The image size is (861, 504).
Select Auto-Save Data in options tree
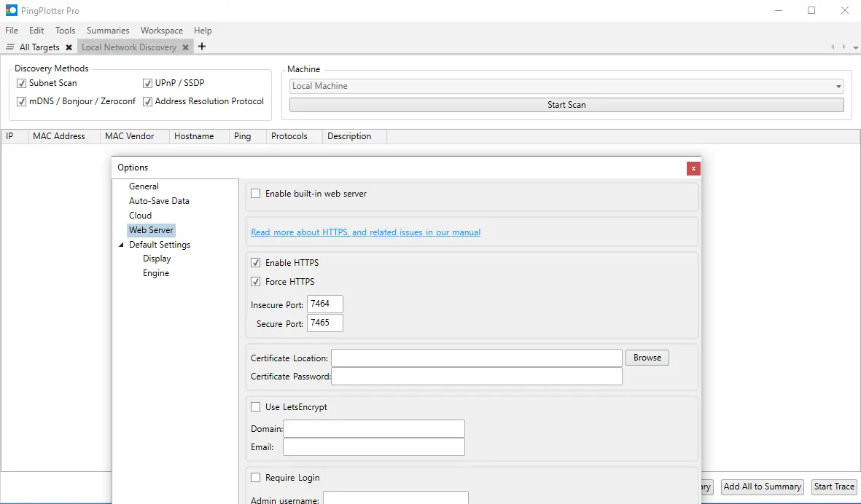(159, 201)
